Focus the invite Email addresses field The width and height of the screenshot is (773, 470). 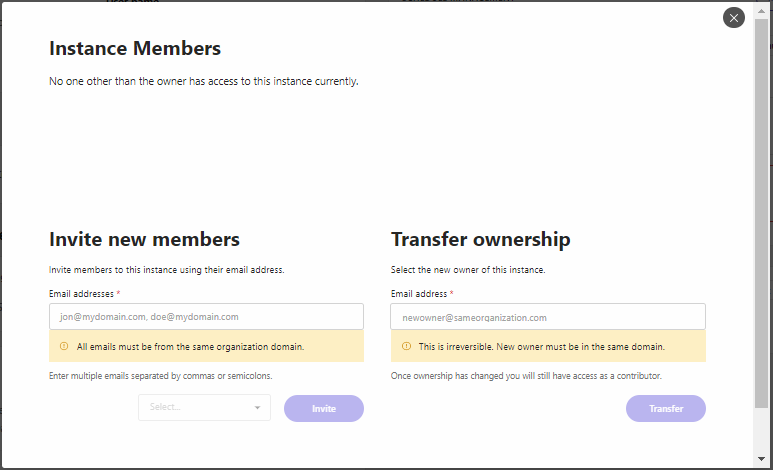click(206, 317)
